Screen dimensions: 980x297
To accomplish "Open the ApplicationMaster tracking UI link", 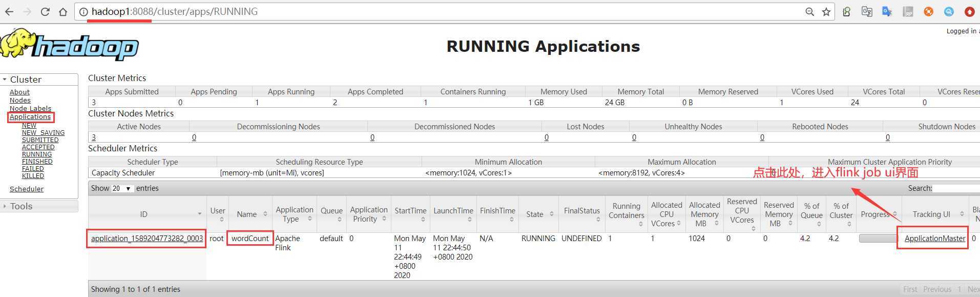I will click(935, 238).
